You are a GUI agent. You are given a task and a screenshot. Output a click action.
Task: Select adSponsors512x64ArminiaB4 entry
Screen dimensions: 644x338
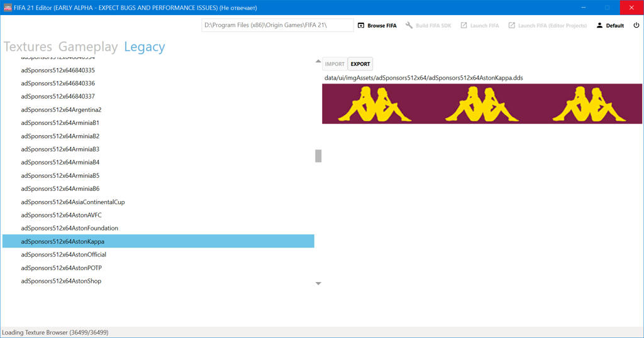[60, 162]
